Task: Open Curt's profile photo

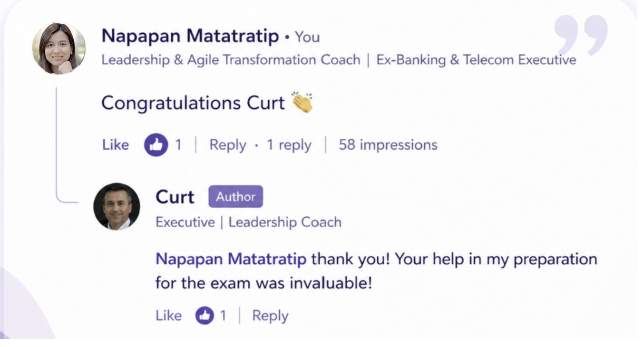Action: coord(117,206)
